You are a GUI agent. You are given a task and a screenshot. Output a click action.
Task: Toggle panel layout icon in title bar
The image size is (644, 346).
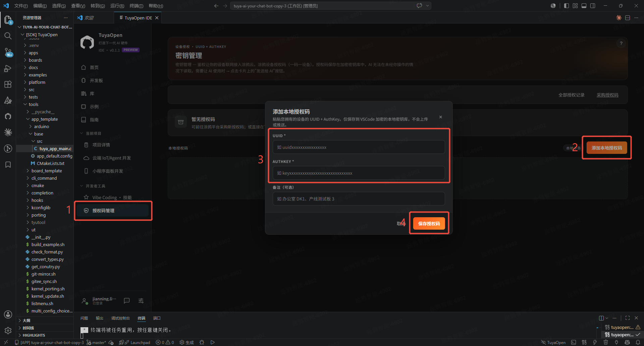584,6
